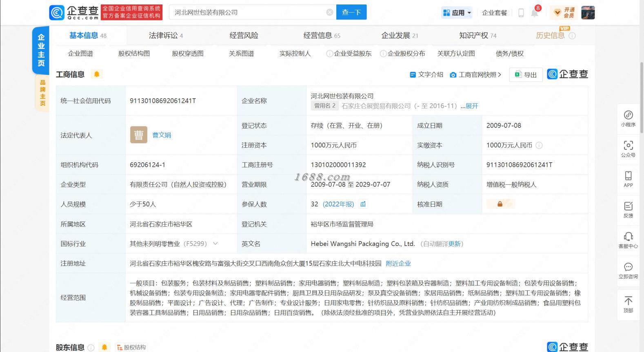Click the Qcc.com logo
Viewport: 644px width, 352px height.
point(74,12)
